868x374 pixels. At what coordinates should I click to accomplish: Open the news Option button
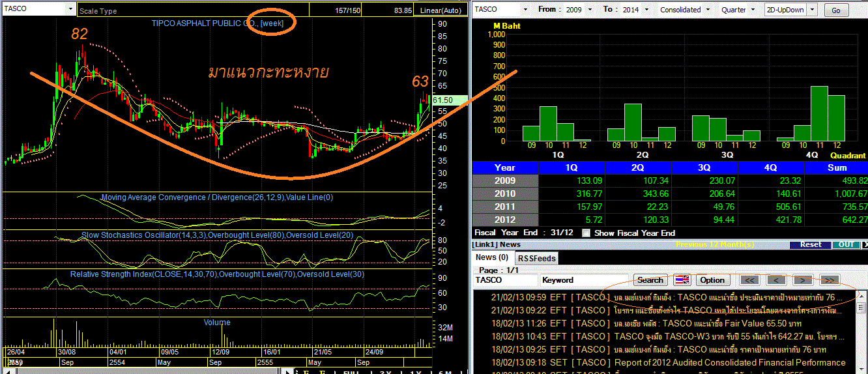[x=712, y=280]
